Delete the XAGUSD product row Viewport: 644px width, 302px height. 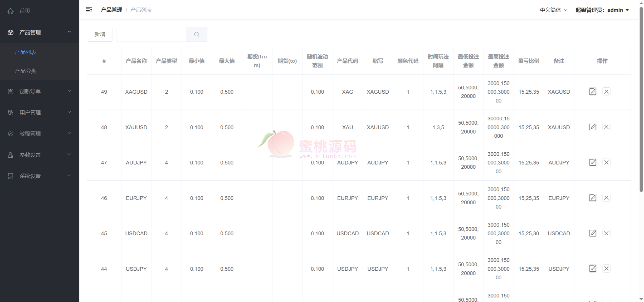click(606, 92)
